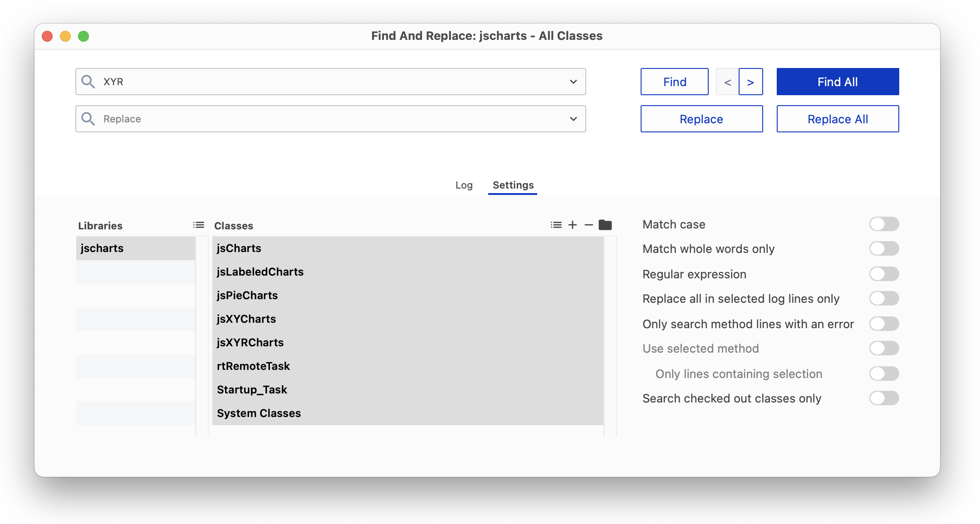Select the jsCharts class row

(x=408, y=248)
